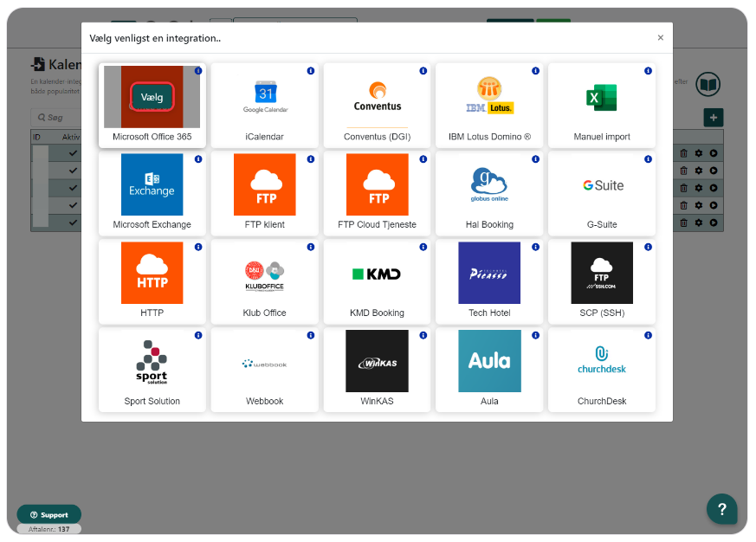Image resolution: width=756 pixels, height=542 pixels.
Task: Open info icon on KMD Booking tile
Action: click(423, 247)
